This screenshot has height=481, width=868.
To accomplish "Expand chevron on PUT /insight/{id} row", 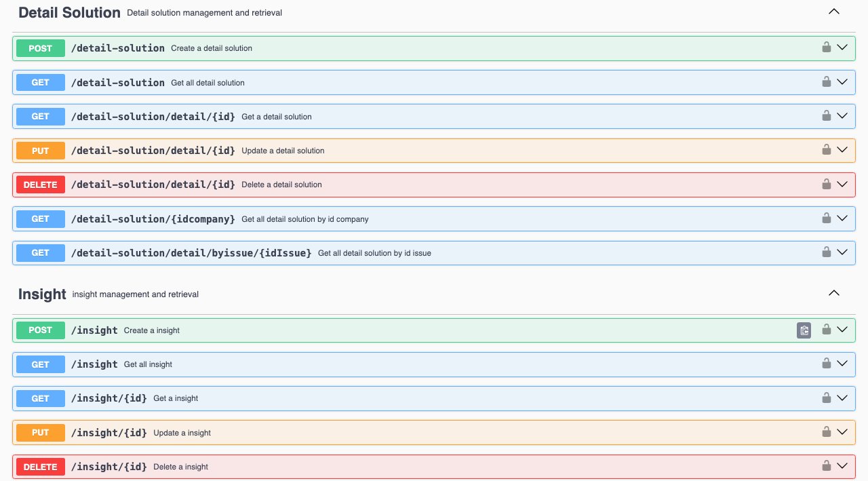I will click(x=842, y=432).
